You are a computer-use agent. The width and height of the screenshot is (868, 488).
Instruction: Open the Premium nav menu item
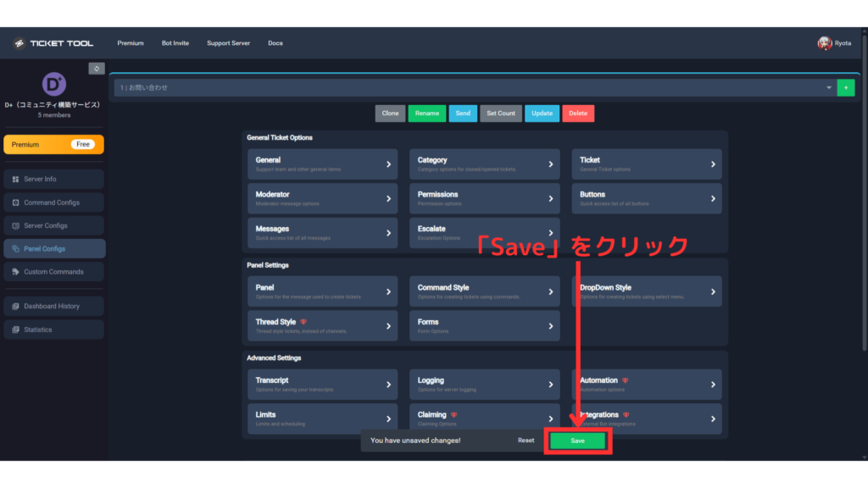click(130, 43)
